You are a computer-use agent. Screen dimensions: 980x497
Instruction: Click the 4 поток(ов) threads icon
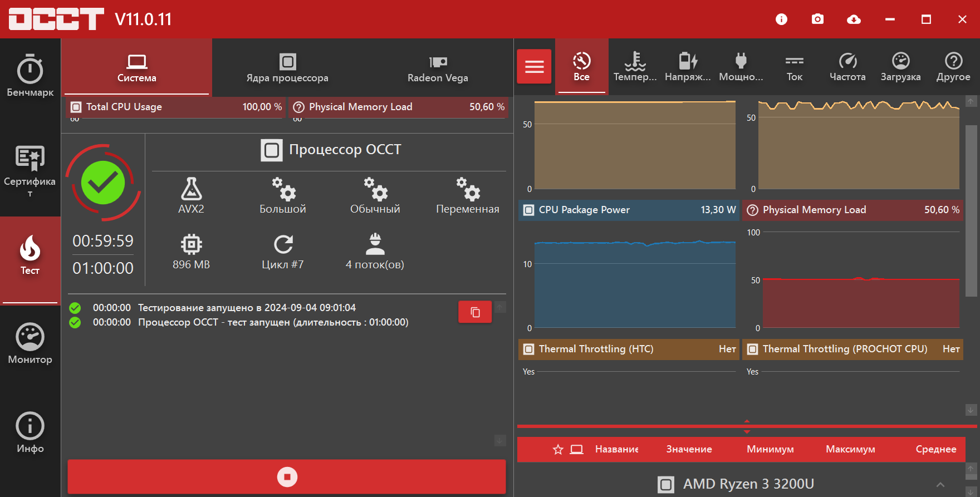click(375, 244)
